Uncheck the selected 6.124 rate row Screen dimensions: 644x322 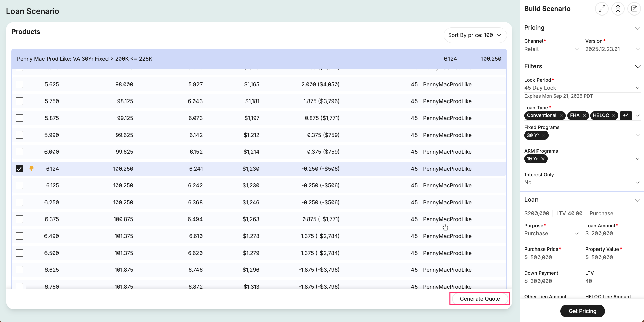click(x=19, y=169)
